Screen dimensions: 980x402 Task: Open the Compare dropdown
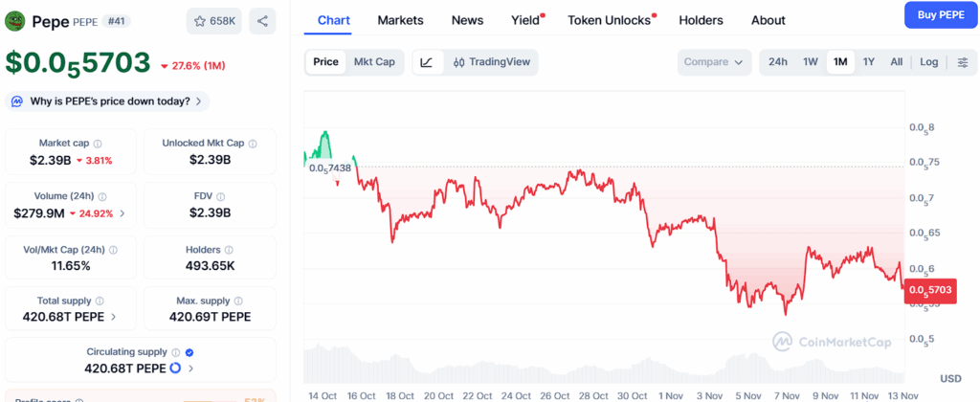pyautogui.click(x=714, y=62)
